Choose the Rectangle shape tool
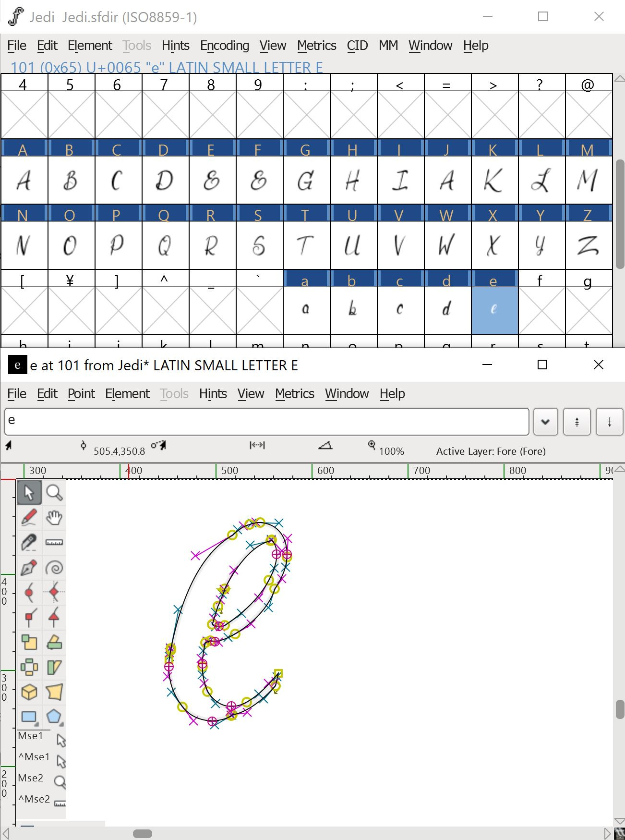 click(29, 718)
